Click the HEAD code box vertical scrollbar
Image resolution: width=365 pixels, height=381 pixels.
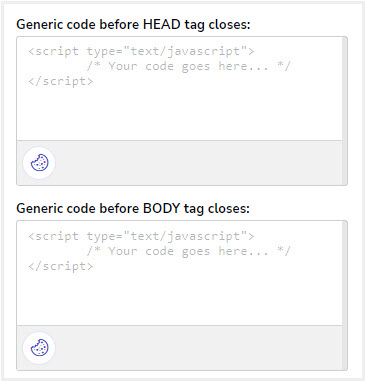pos(345,111)
